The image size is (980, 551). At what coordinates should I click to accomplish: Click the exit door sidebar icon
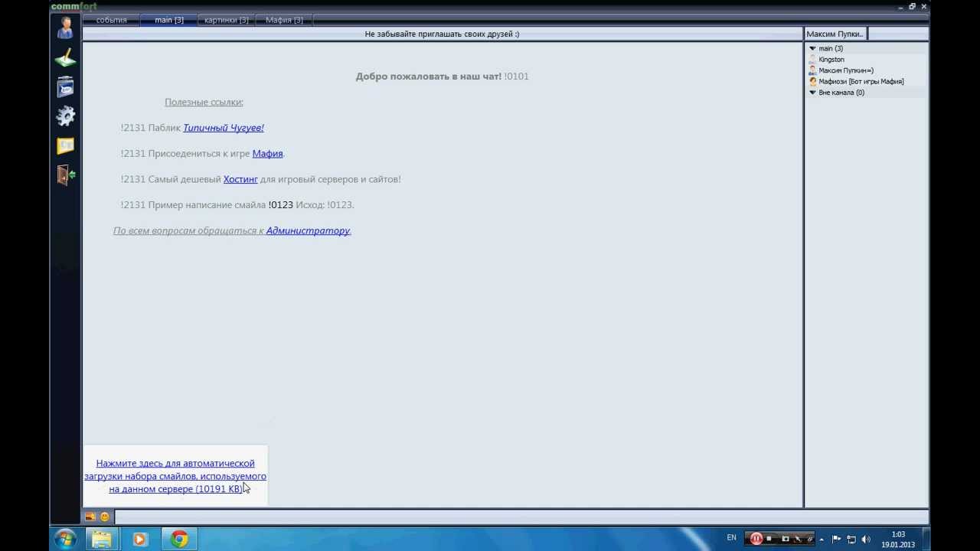point(66,175)
